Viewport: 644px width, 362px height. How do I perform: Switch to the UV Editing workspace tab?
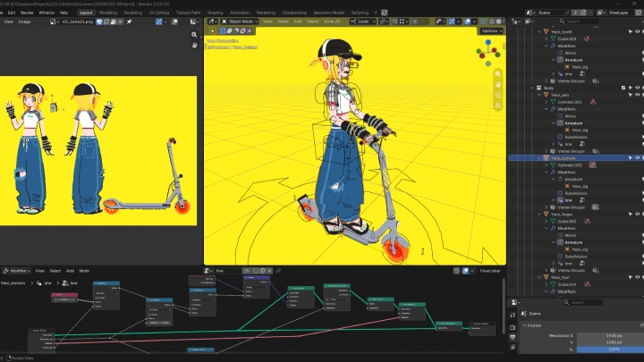pyautogui.click(x=159, y=13)
